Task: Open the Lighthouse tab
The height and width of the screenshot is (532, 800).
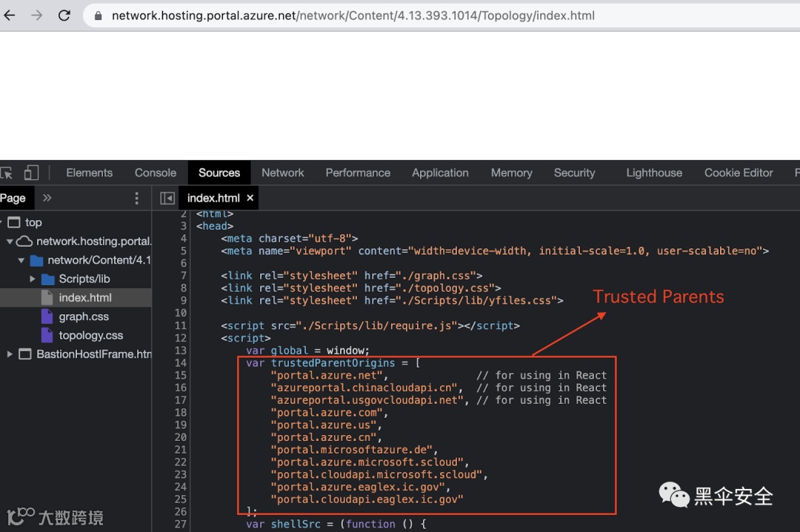Action: [654, 173]
